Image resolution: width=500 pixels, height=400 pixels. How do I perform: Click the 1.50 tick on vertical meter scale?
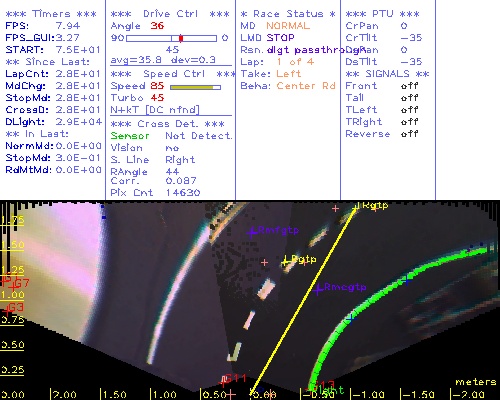12,246
